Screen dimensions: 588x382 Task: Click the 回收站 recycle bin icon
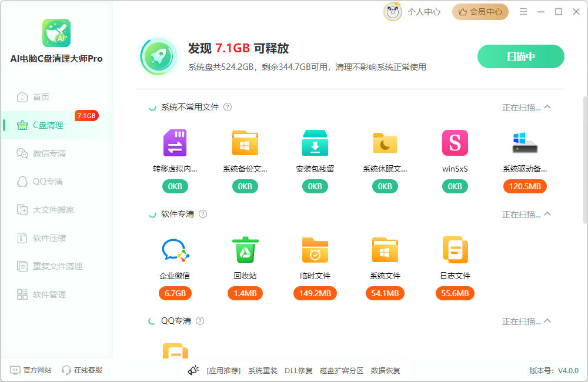pyautogui.click(x=245, y=250)
